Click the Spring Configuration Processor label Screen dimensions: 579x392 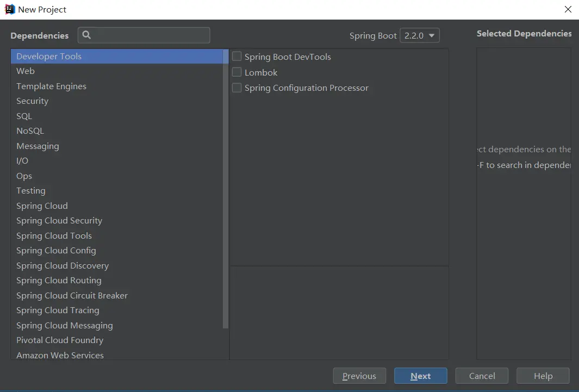307,88
